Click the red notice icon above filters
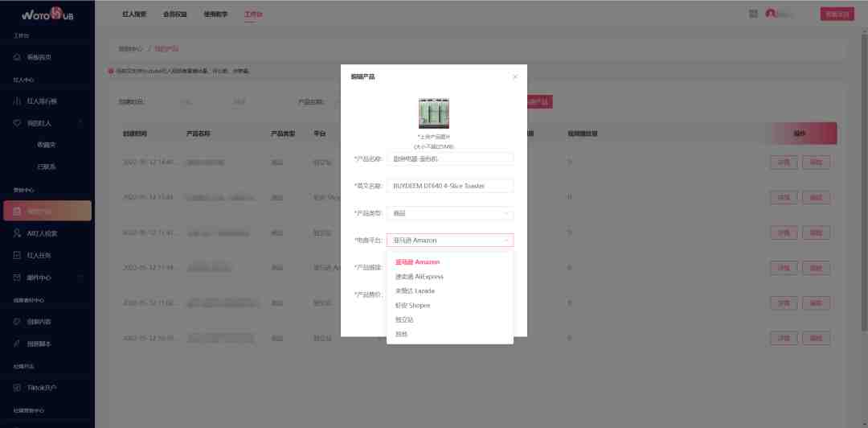The image size is (868, 428). pyautogui.click(x=111, y=71)
